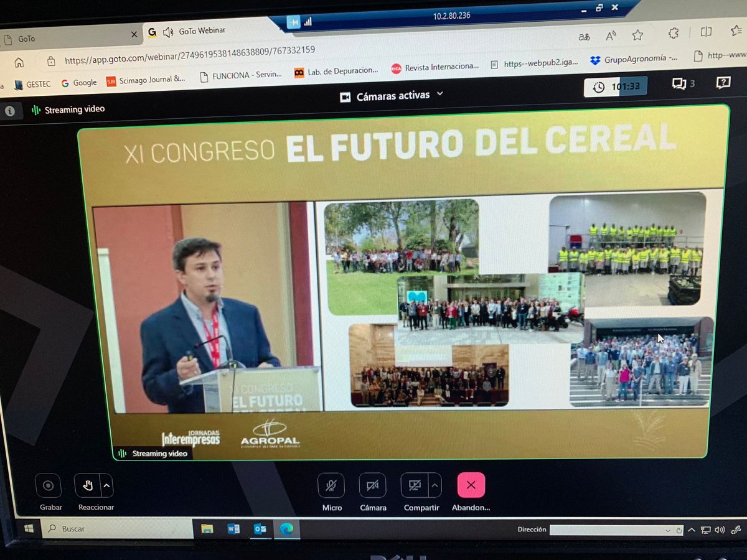747x560 pixels.
Task: Leave the webinar with the Abandonar button
Action: (471, 485)
